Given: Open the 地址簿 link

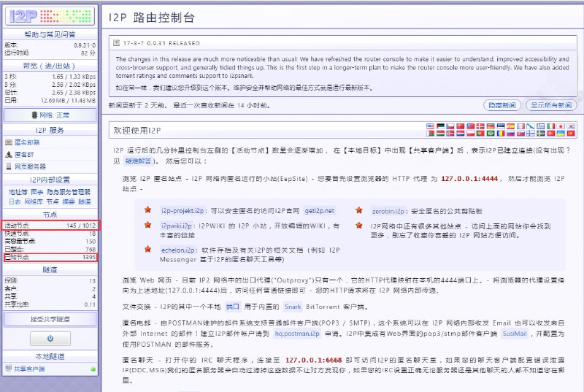Looking at the screenshot, I should [x=18, y=192].
